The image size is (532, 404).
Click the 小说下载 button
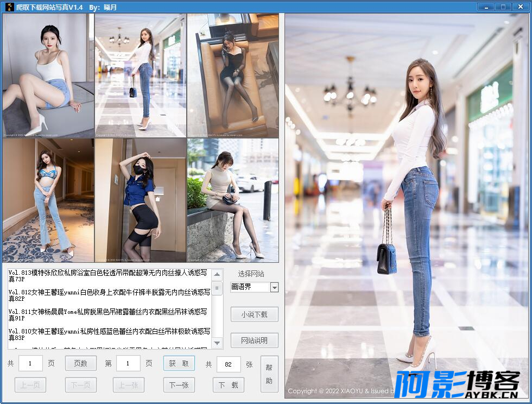tap(255, 314)
